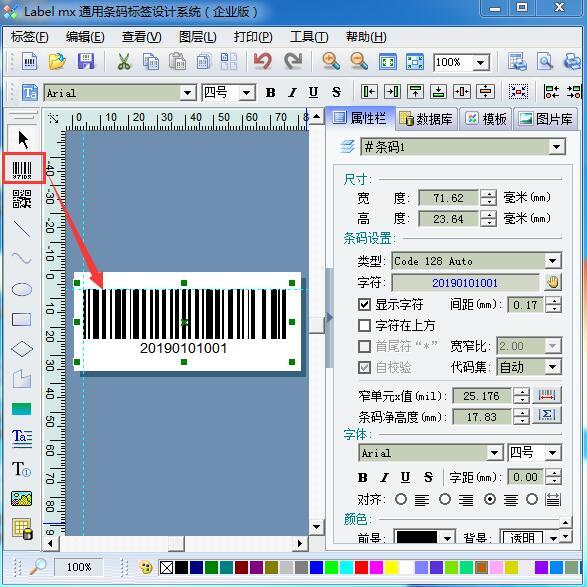Viewport: 587px width, 587px height.
Task: Switch to the 图片库 tab
Action: (545, 119)
